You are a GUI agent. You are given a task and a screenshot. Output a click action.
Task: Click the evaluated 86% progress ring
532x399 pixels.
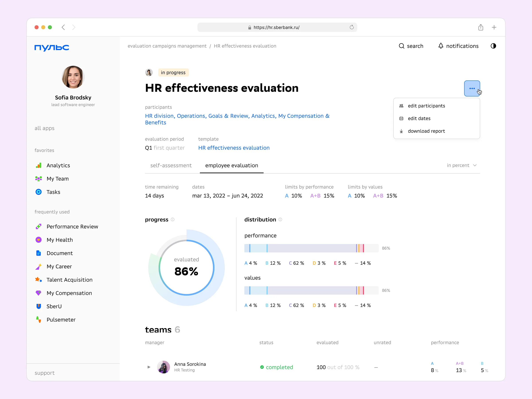click(186, 268)
